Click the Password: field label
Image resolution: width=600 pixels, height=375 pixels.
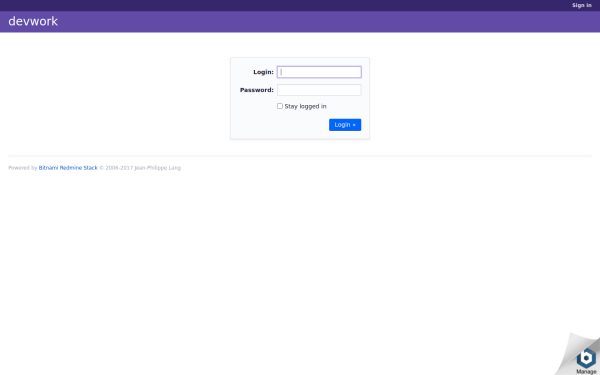pyautogui.click(x=257, y=90)
